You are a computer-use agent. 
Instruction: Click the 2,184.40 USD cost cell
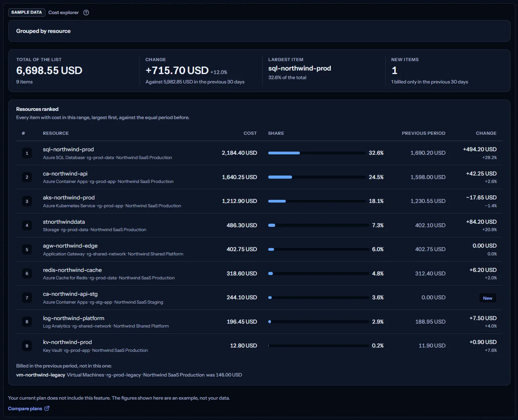coord(240,153)
